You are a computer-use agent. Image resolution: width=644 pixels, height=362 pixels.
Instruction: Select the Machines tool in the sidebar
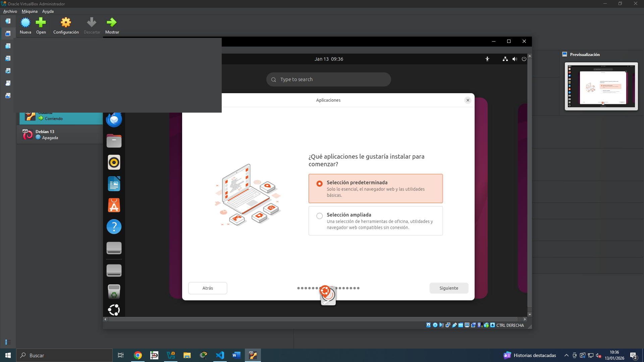coord(8,34)
